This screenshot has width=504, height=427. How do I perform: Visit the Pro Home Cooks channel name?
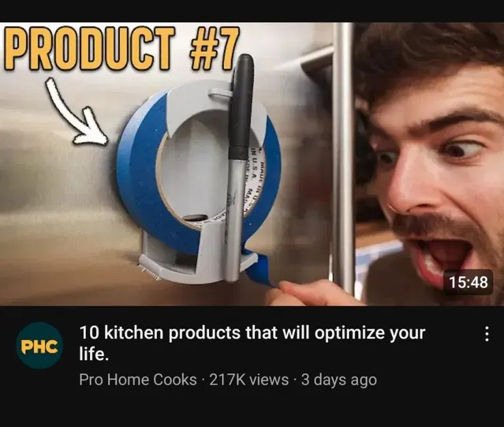click(138, 379)
